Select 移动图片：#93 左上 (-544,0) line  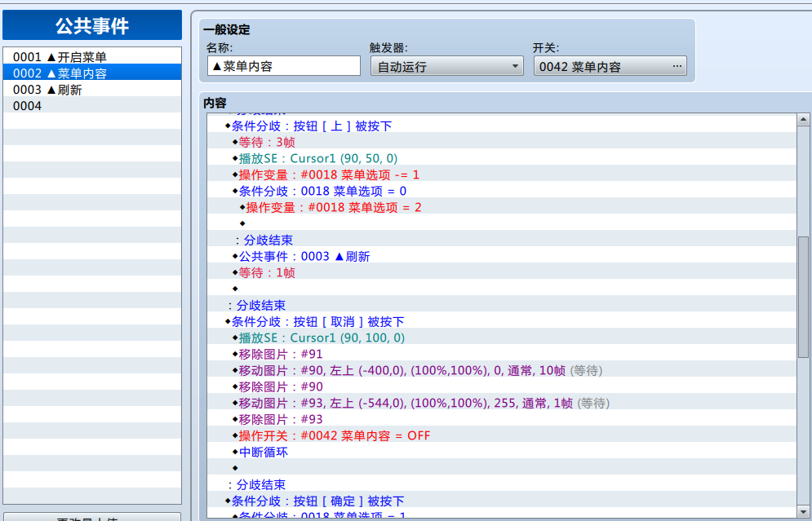501,403
